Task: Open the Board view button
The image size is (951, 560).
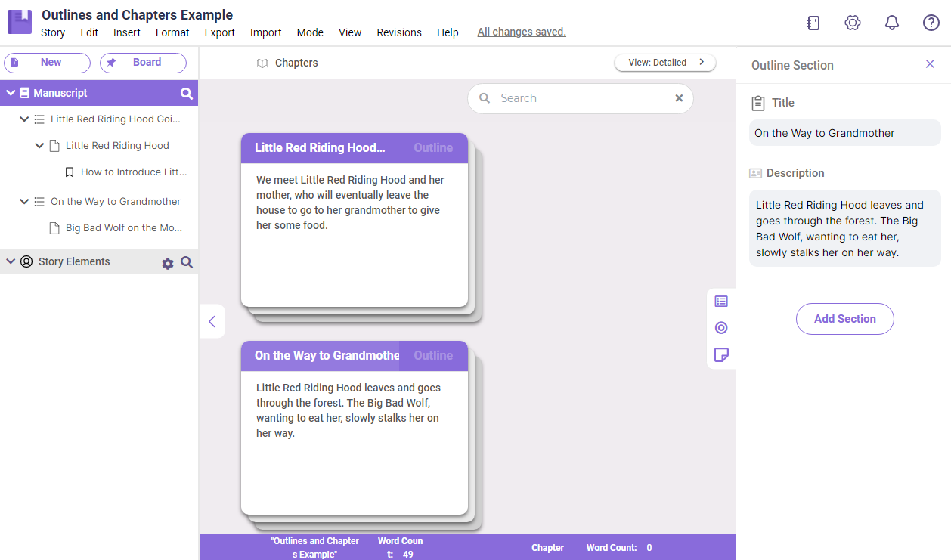Action: pos(143,63)
